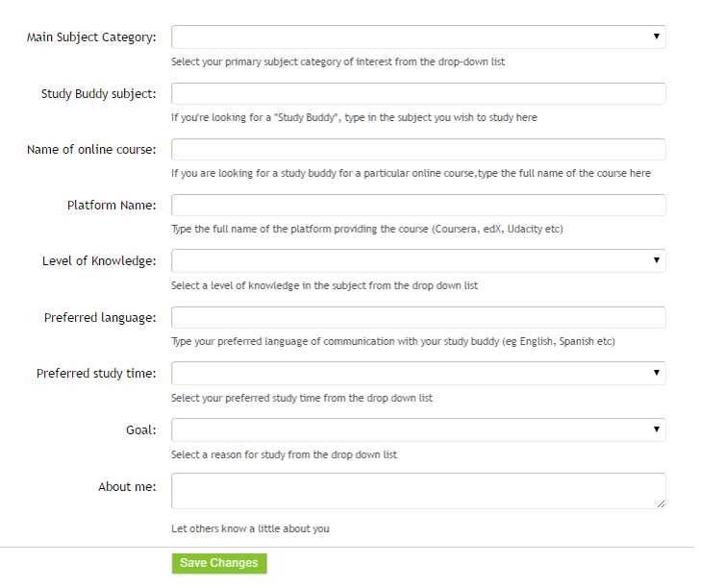The height and width of the screenshot is (588, 725).
Task: Click the arrow icon of the Goal select
Action: point(656,429)
